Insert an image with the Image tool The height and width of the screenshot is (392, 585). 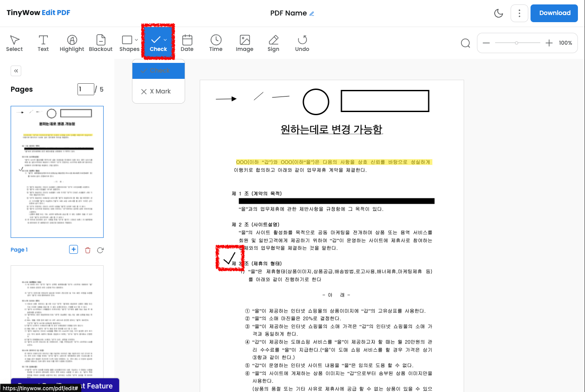tap(244, 43)
